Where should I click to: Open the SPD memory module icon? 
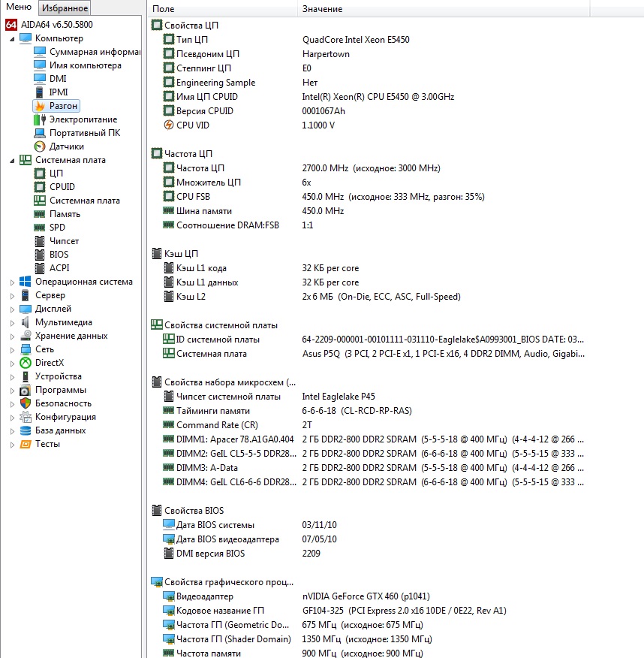tap(40, 228)
